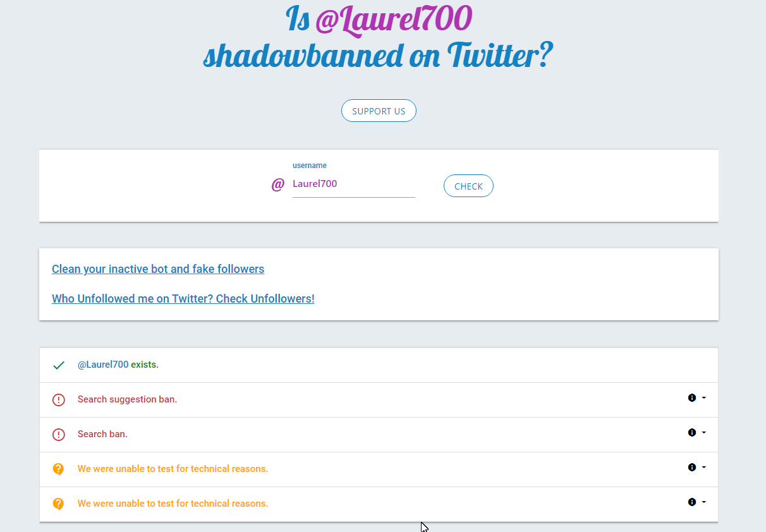
Task: Open Who Unfollowed me on Twitter link
Action: (183, 299)
